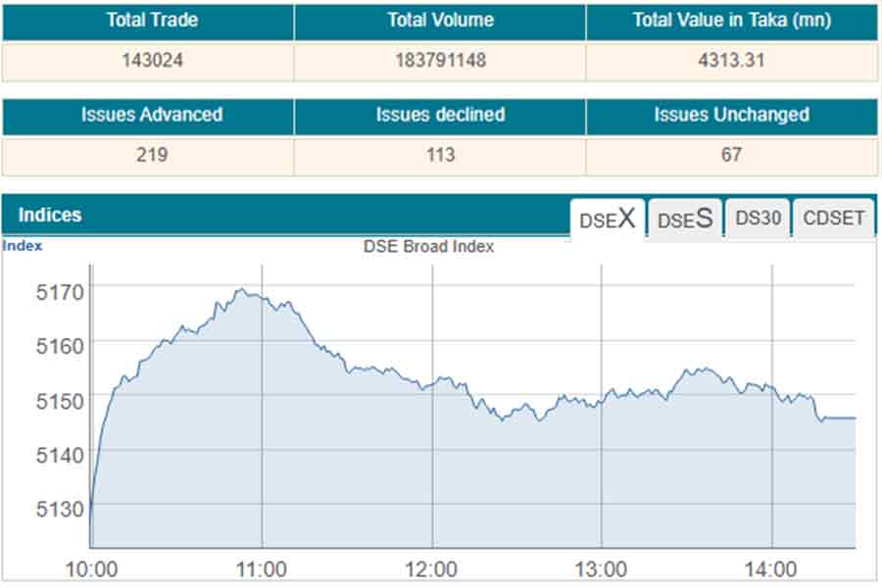882x588 pixels.
Task: Select the DS30 tab
Action: tap(758, 219)
